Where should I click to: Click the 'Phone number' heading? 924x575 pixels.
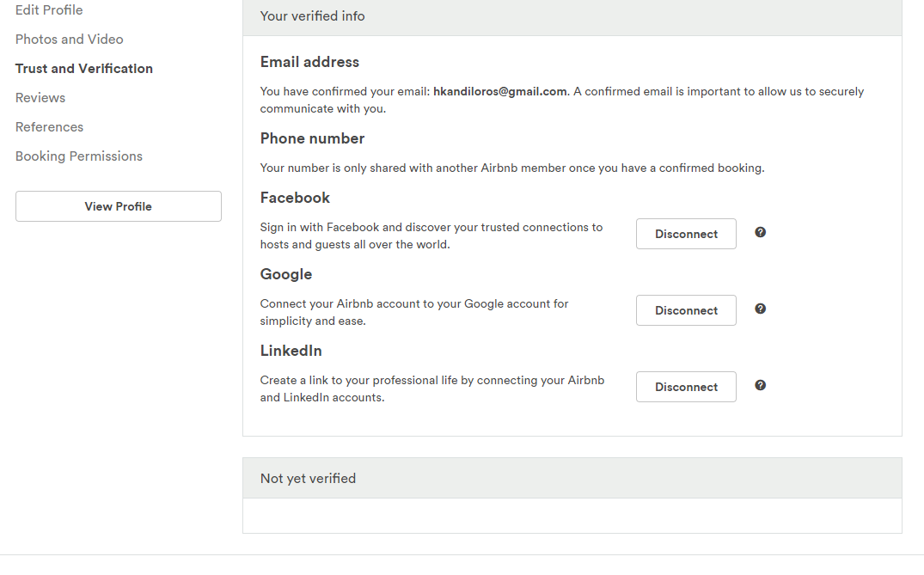[x=312, y=138]
